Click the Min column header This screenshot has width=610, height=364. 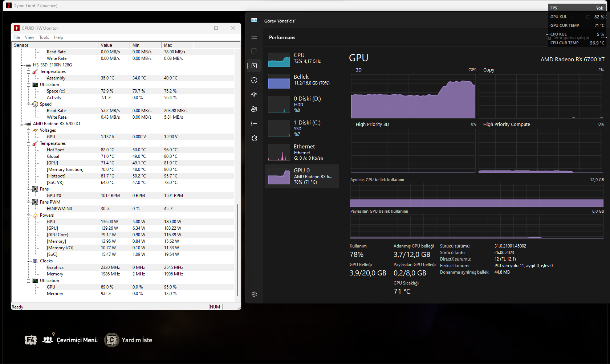click(x=146, y=45)
